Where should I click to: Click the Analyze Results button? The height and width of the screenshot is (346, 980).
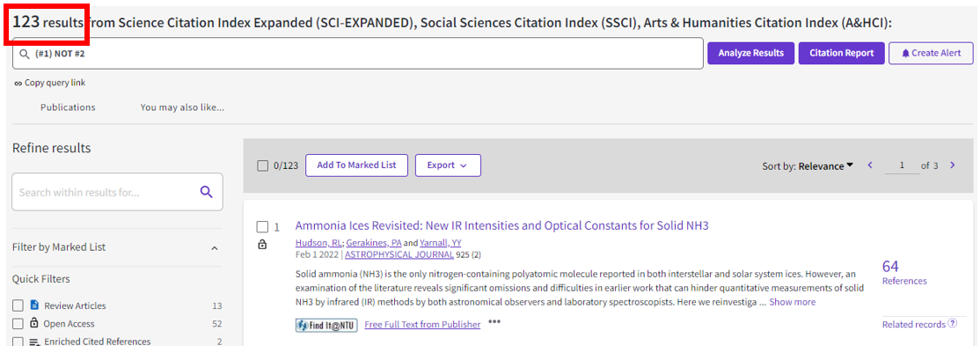click(x=750, y=53)
